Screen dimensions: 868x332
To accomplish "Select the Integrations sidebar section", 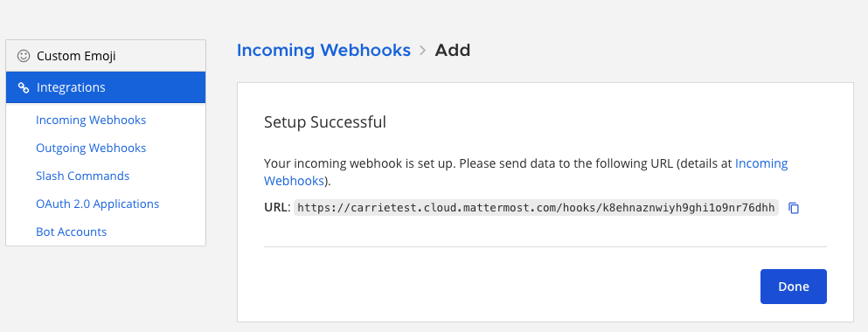I will [106, 87].
